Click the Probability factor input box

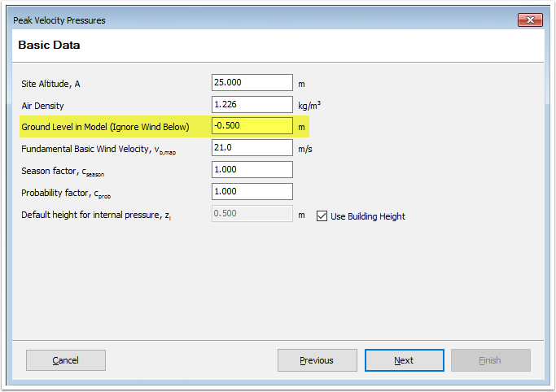pos(252,192)
